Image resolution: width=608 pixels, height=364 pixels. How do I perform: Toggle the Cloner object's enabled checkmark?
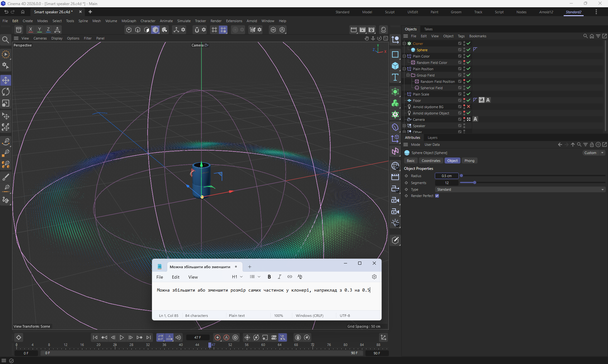(468, 43)
